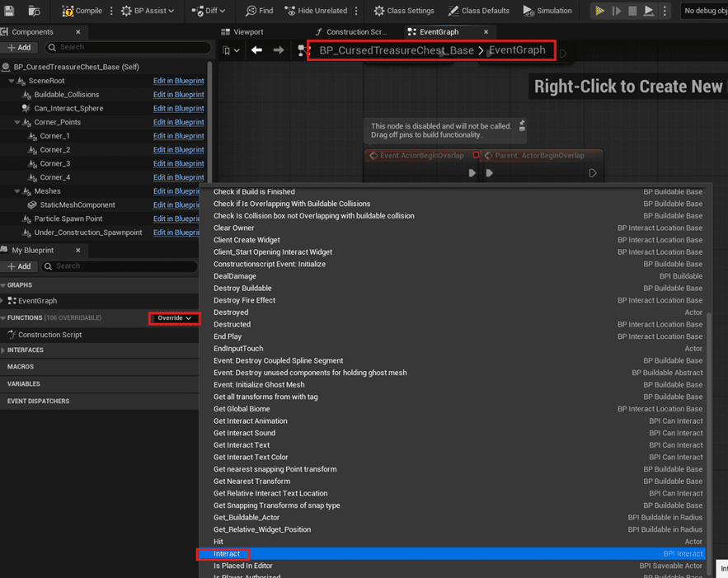
Task: Open the Find tool
Action: 260,10
